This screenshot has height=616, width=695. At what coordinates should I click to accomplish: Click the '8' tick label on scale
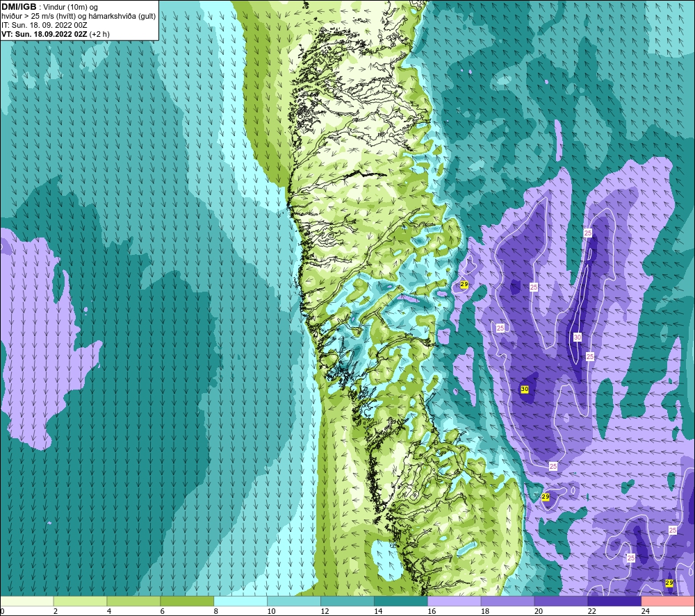click(x=216, y=611)
